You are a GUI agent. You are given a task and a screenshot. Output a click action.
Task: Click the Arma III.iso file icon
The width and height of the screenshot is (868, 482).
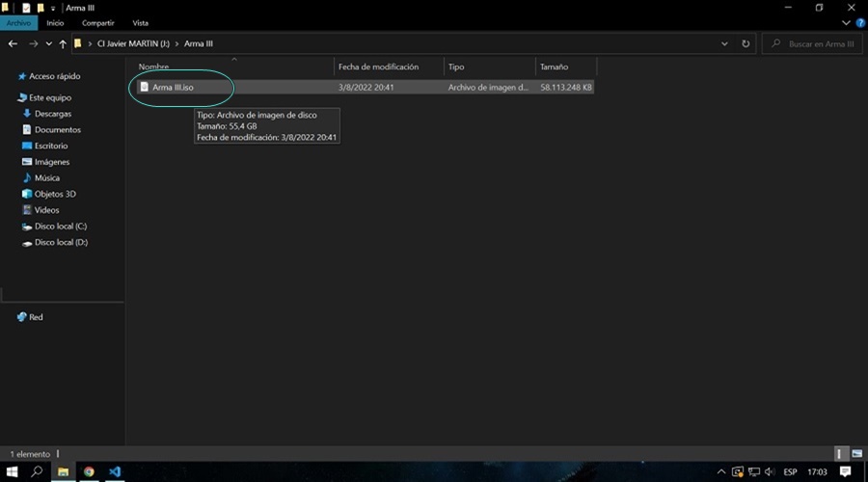[x=144, y=87]
